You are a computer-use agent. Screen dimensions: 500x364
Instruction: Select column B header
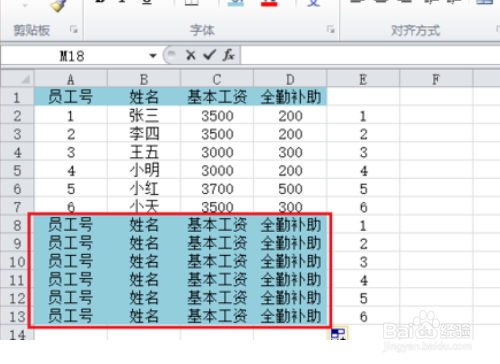coord(144,79)
